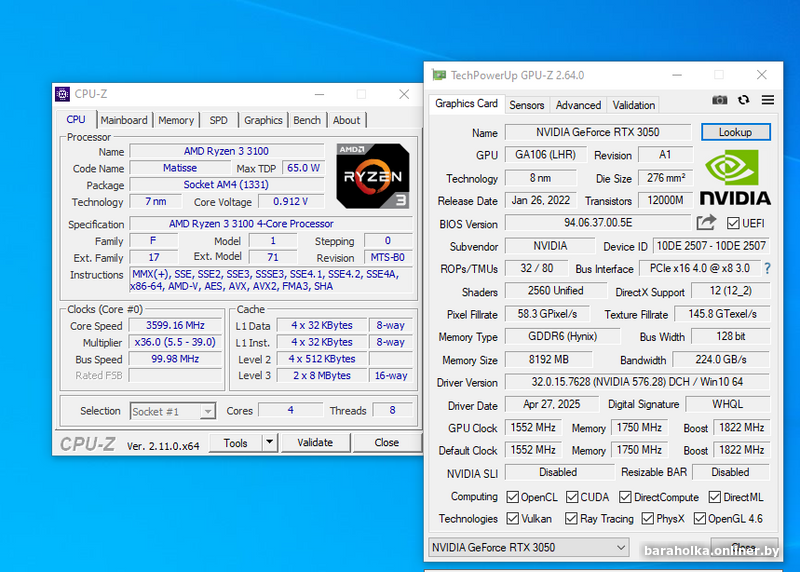
Task: Click the Code Name value Matisse
Action: (x=180, y=168)
